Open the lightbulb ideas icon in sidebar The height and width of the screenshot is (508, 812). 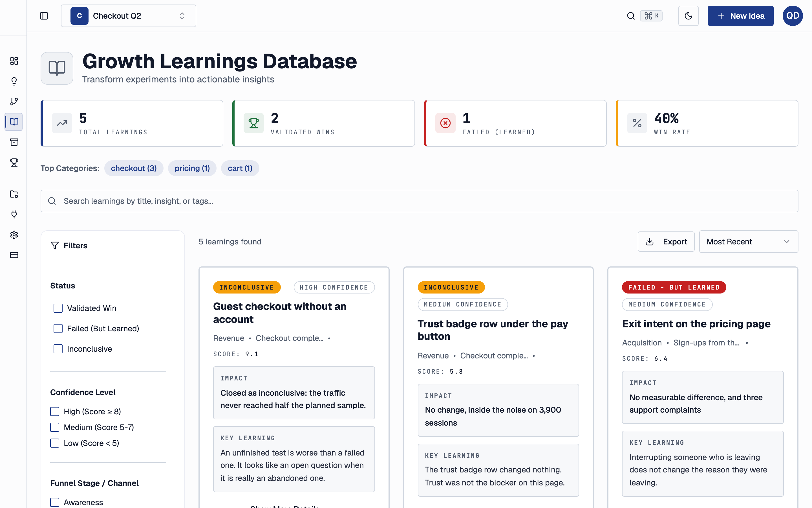click(x=14, y=81)
